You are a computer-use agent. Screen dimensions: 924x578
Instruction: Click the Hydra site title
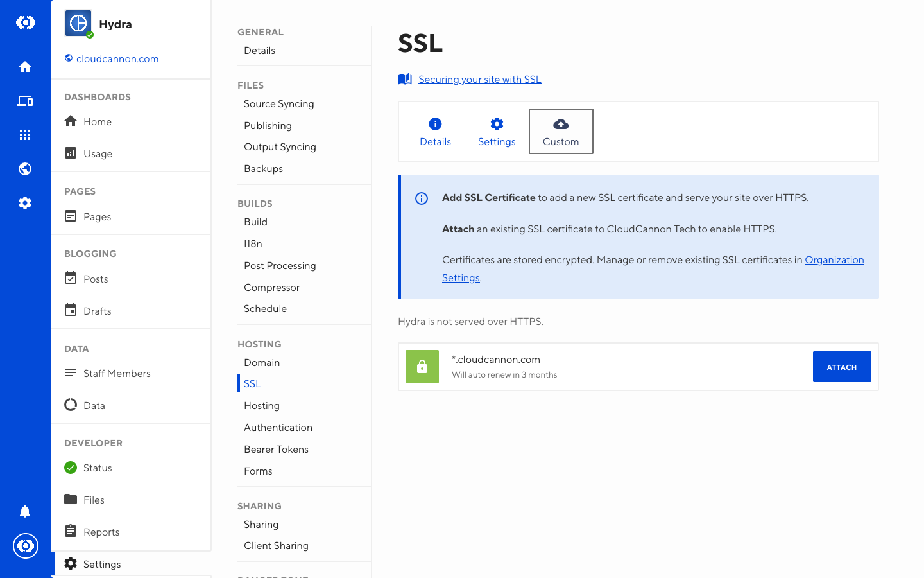click(116, 24)
